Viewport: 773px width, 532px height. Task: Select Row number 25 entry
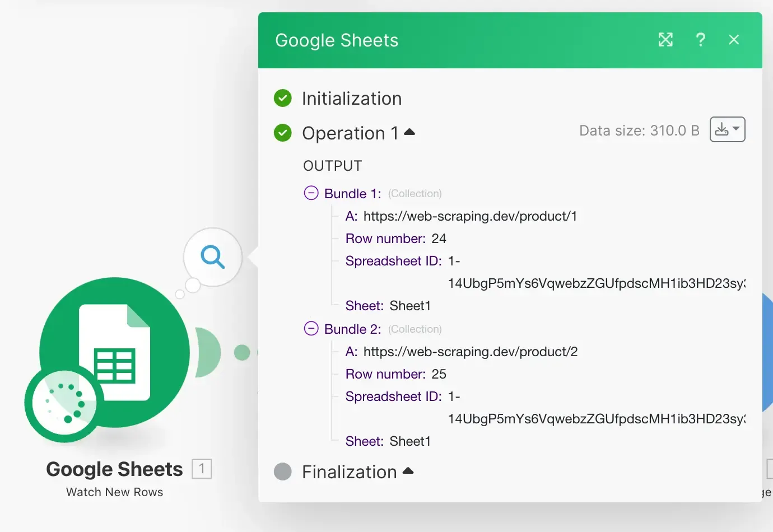pyautogui.click(x=395, y=374)
